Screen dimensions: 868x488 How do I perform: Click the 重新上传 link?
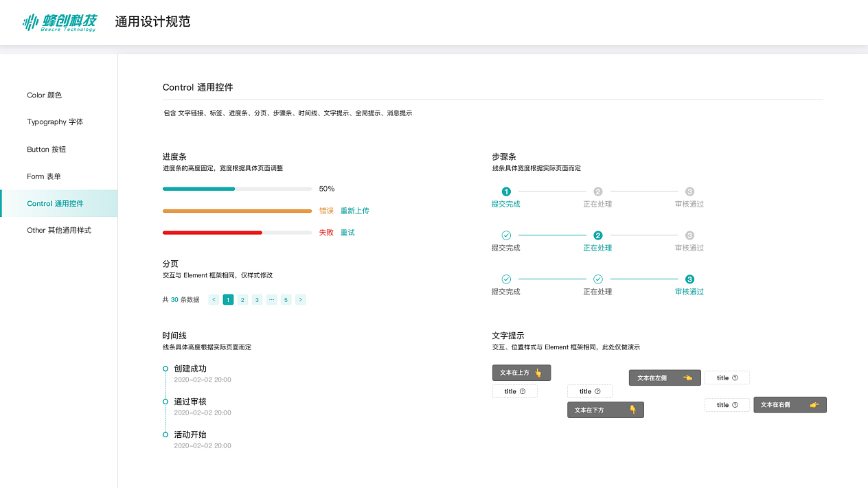point(355,210)
